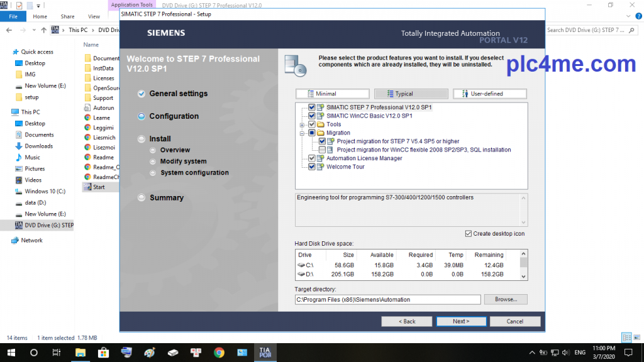
Task: Open the View ribbon tab in Explorer
Action: [x=94, y=16]
